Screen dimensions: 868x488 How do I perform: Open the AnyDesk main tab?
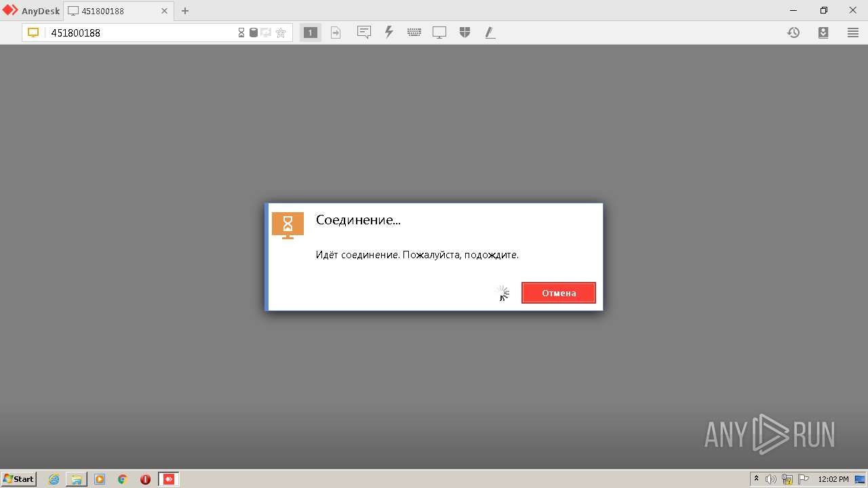[x=31, y=11]
